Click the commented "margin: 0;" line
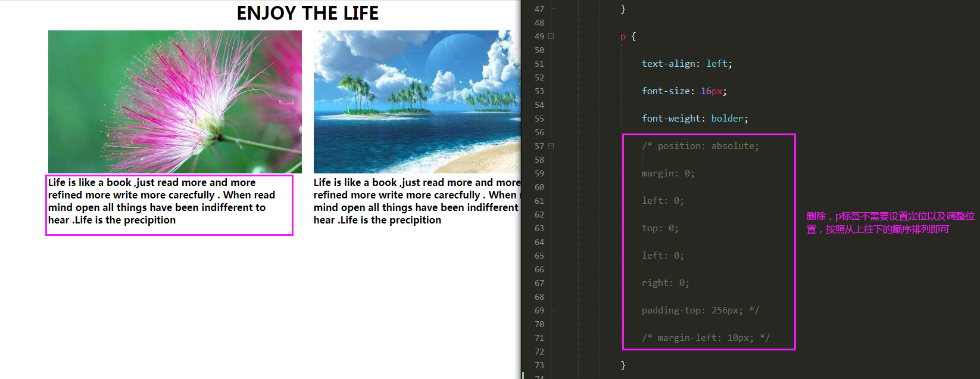 coord(668,173)
